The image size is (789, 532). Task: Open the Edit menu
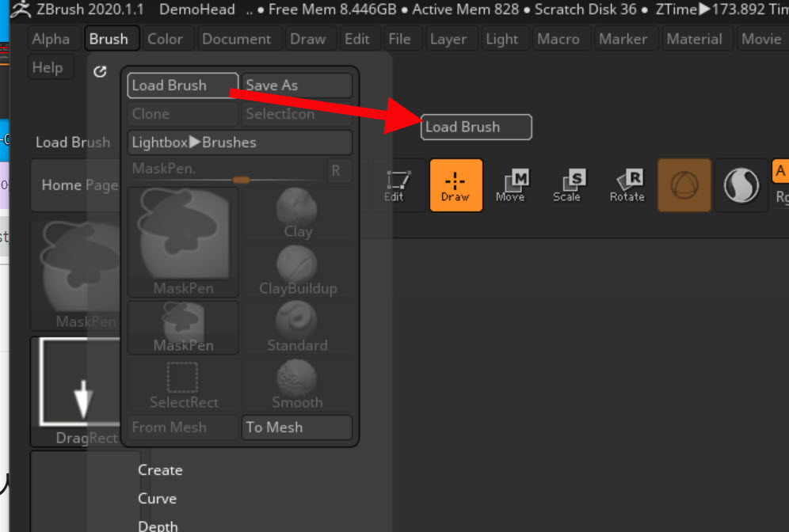click(357, 39)
